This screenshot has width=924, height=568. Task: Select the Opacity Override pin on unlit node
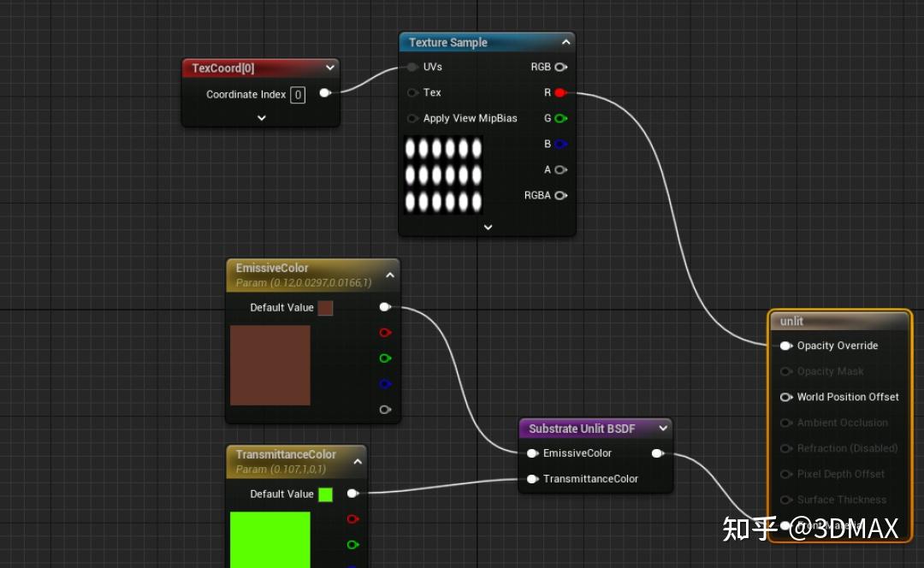point(786,346)
